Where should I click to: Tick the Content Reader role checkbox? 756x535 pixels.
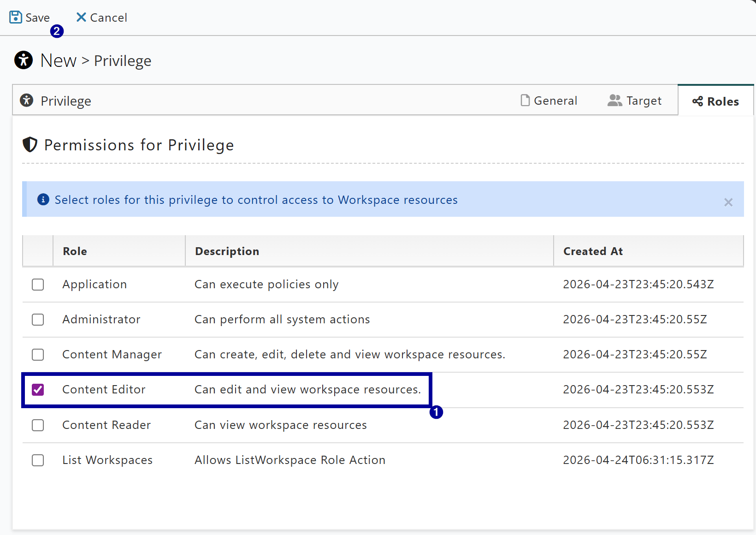click(x=38, y=425)
